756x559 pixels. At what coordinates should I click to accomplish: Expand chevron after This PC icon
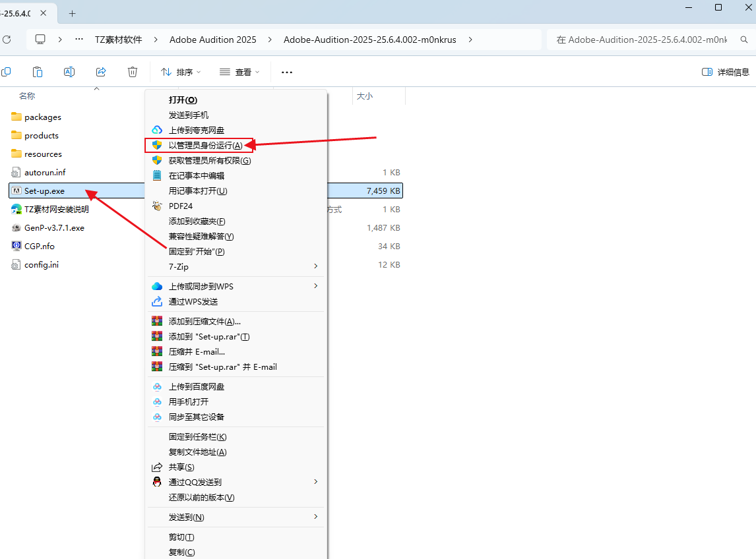coord(60,40)
